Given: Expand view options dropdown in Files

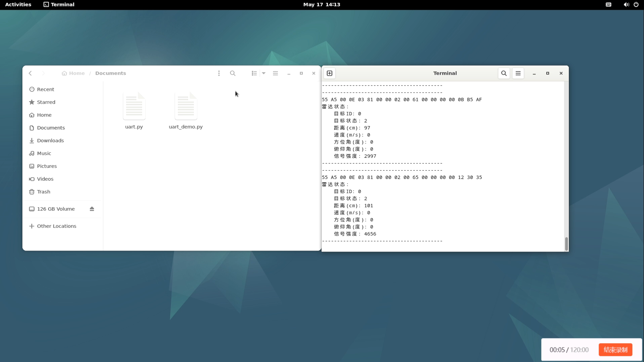Looking at the screenshot, I should coord(264,73).
